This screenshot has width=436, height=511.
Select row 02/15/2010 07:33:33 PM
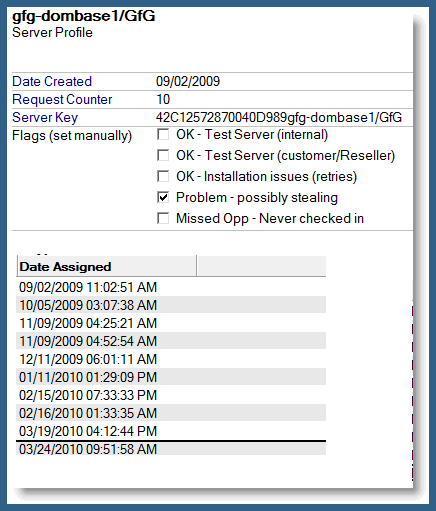tap(171, 395)
